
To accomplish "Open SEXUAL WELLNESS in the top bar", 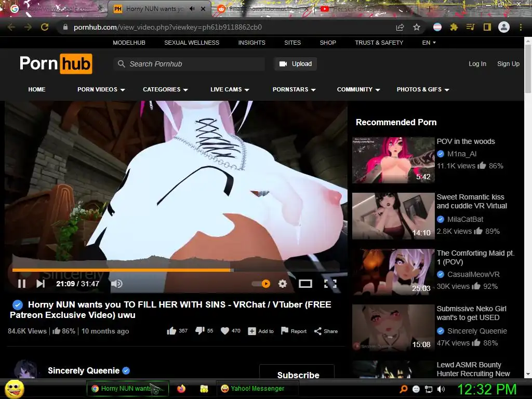I will click(x=192, y=43).
